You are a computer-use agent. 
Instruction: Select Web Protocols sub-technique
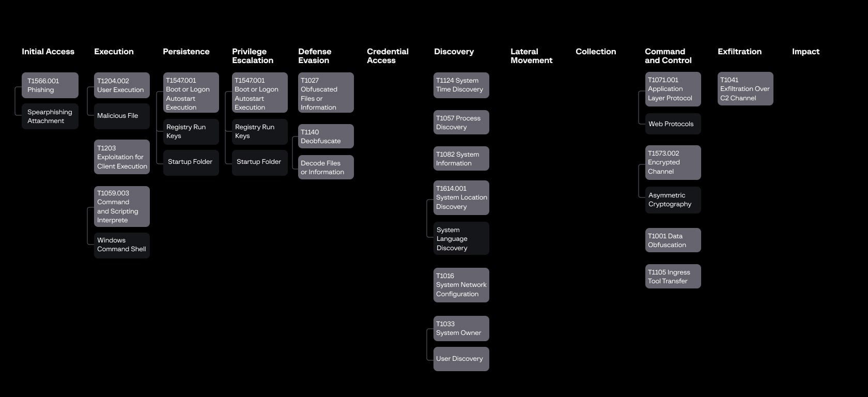pyautogui.click(x=673, y=124)
